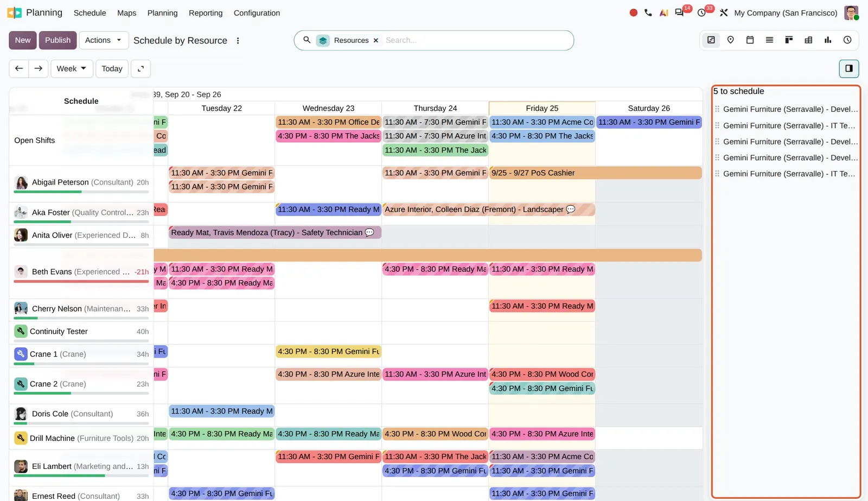Image resolution: width=868 pixels, height=501 pixels.
Task: Click Beth Evans red workload progress bar
Action: [81, 281]
